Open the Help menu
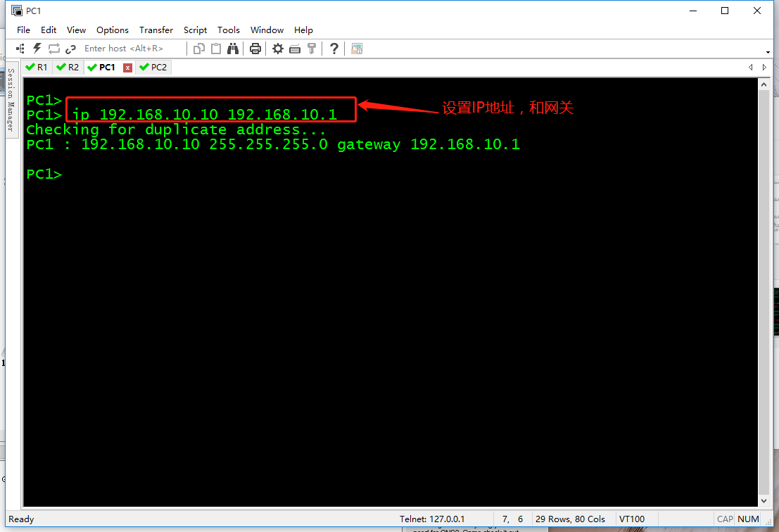The image size is (779, 532). 303,30
